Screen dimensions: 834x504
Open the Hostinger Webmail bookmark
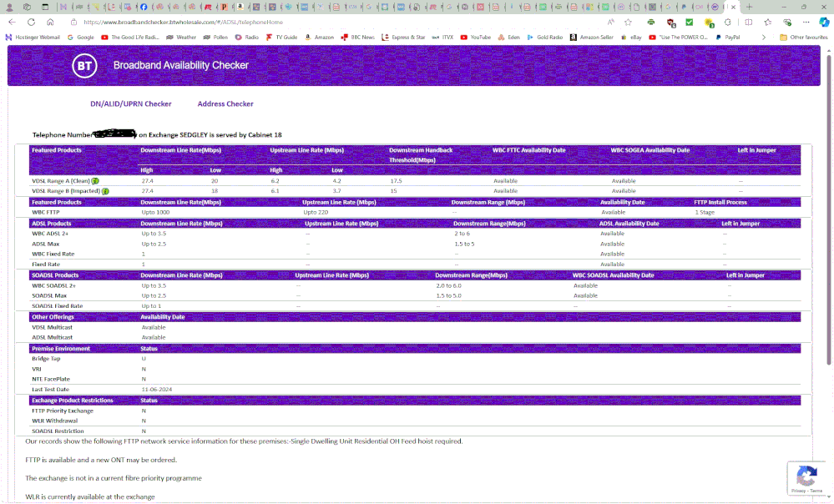click(33, 38)
